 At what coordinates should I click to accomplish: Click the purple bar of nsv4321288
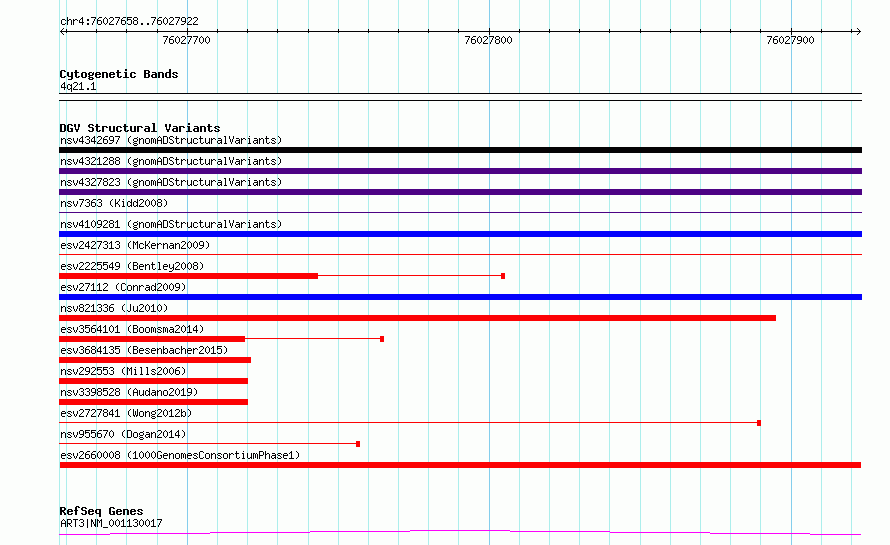point(460,171)
